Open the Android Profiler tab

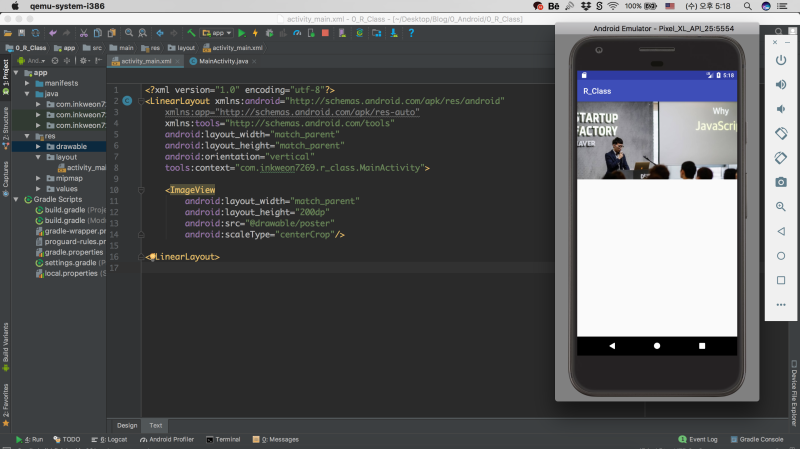pyautogui.click(x=167, y=439)
